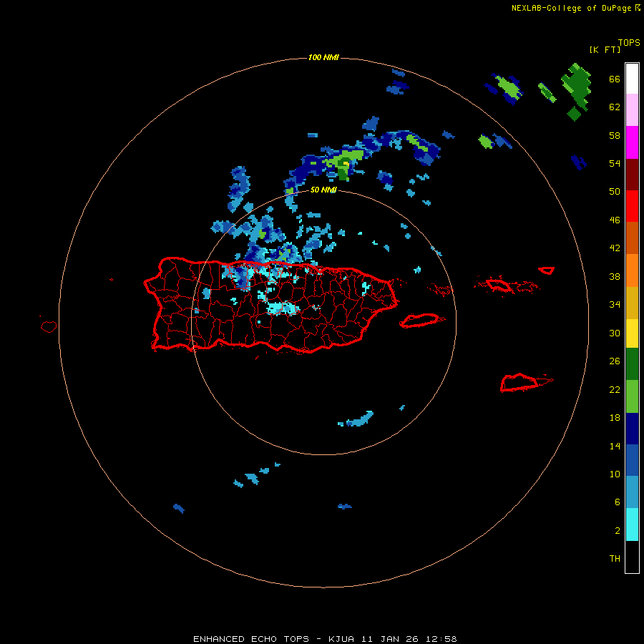Screen dimensions: 644x644
Task: Click the magenta legend swatch at 58
Action: point(632,142)
